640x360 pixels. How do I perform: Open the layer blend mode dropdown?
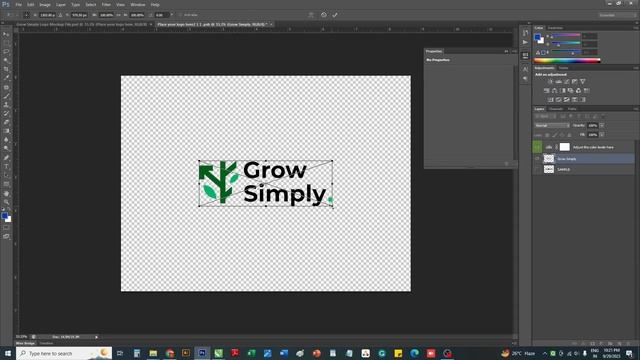[552, 126]
